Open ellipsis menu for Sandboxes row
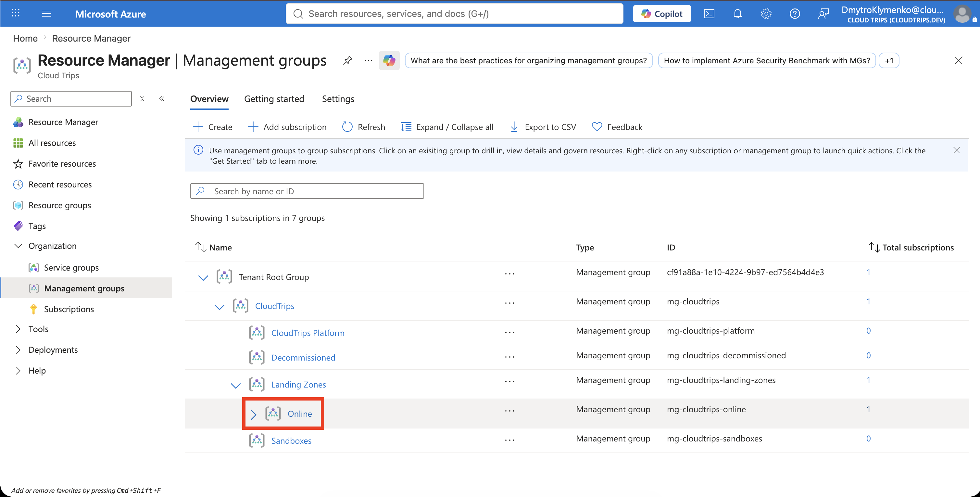Image resolution: width=980 pixels, height=497 pixels. point(509,440)
